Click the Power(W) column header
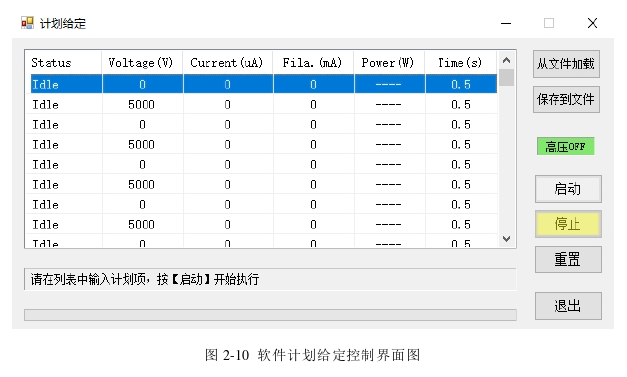The width and height of the screenshot is (627, 377). (389, 63)
